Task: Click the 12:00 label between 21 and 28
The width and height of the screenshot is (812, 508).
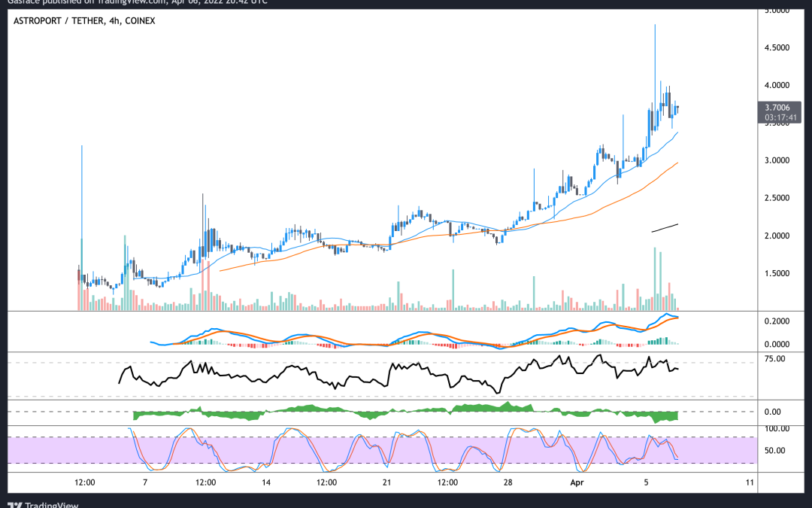Action: tap(447, 482)
